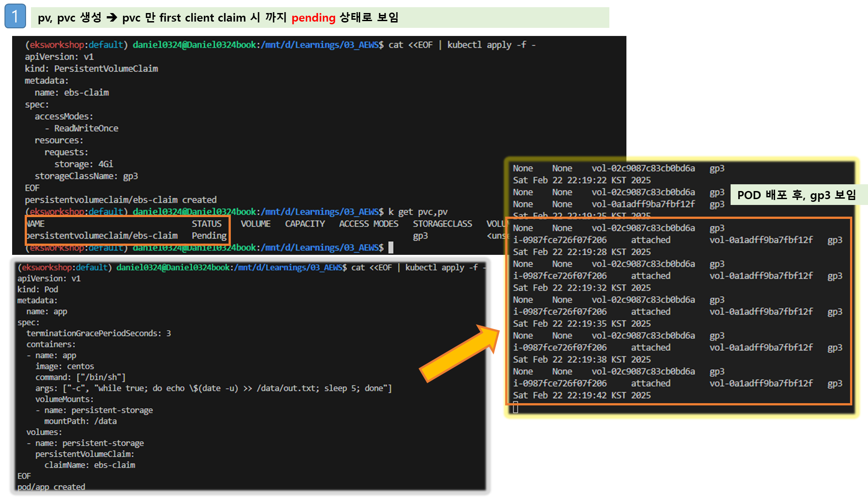Click 'persistentvolumeclaim/ebs-claim created' output line
The image size is (868, 498).
(120, 200)
